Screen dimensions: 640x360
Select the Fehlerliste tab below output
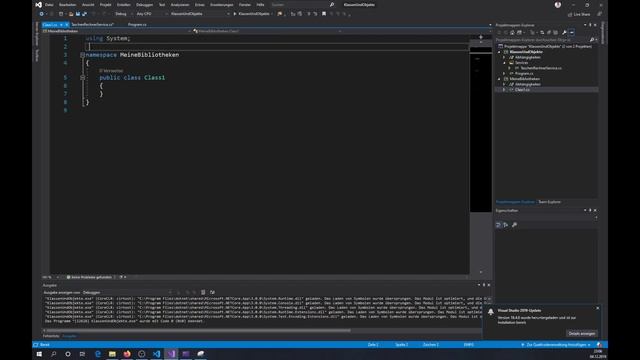[x=51, y=336]
